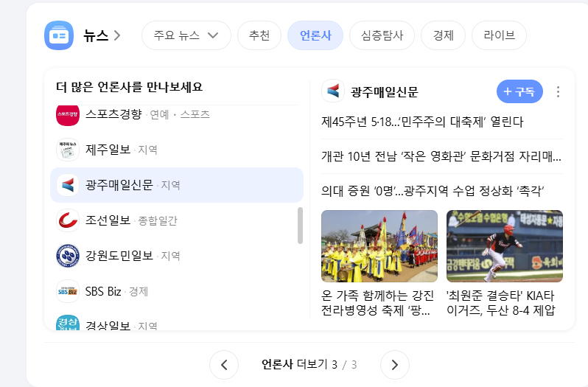588x387 pixels.
Task: Click the 조선일보 red logo icon
Action: [x=68, y=220]
